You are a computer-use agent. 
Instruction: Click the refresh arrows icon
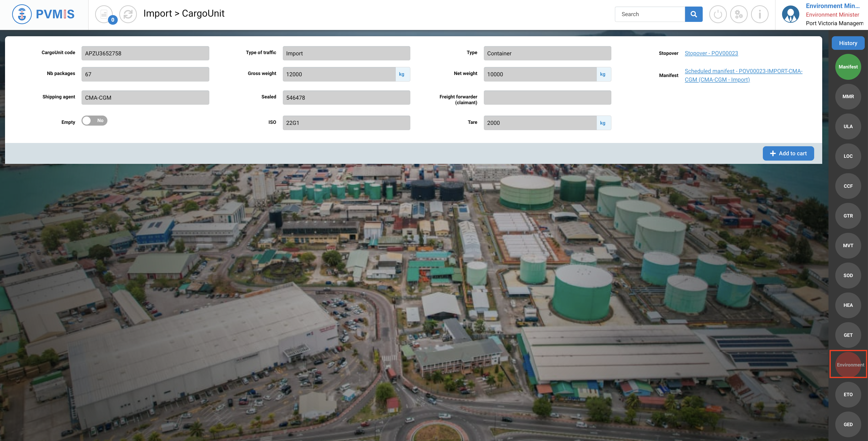pos(128,14)
